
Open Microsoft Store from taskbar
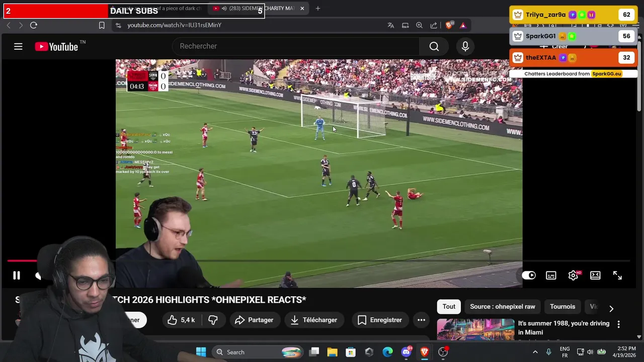click(x=351, y=352)
